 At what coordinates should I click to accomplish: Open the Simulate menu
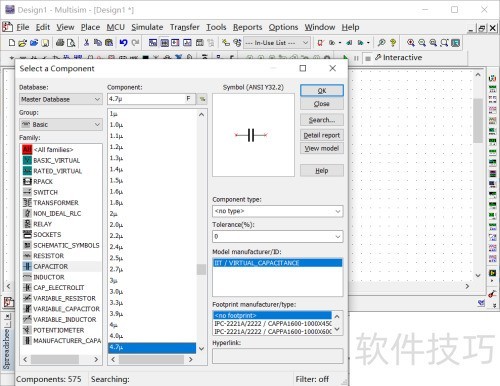[x=147, y=27]
